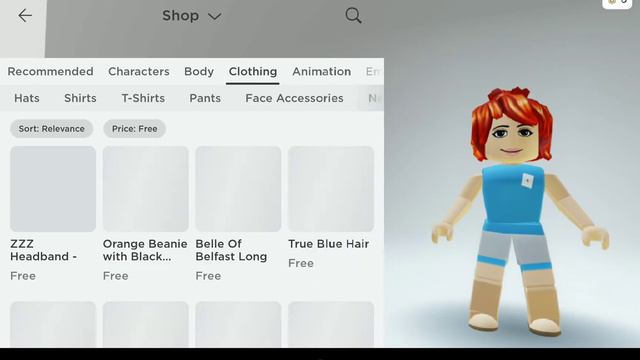The height and width of the screenshot is (360, 640).
Task: Open the Animation tab
Action: [x=321, y=71]
